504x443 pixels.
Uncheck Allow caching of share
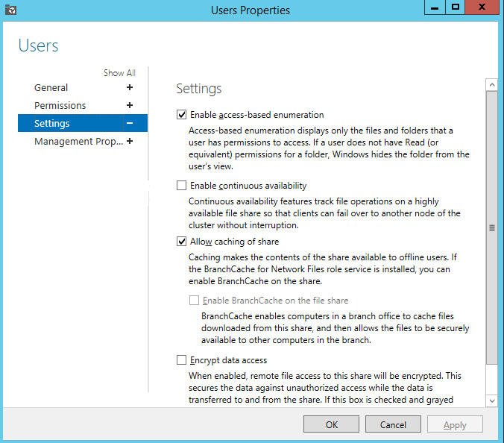[x=181, y=242]
